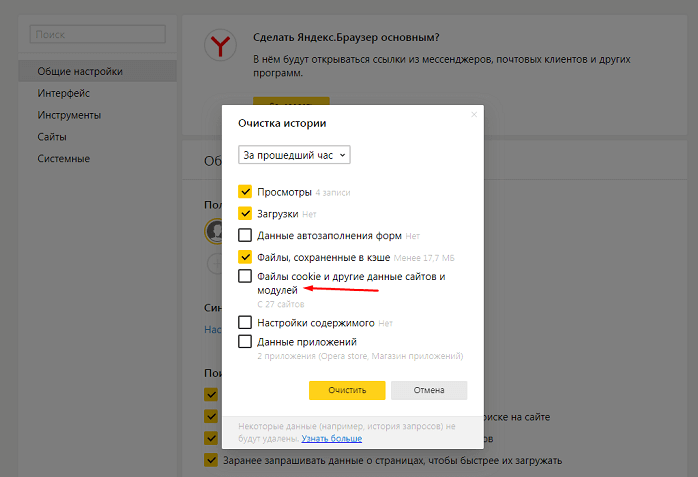Enable Данные автозаполнения форм checkbox

pyautogui.click(x=245, y=235)
